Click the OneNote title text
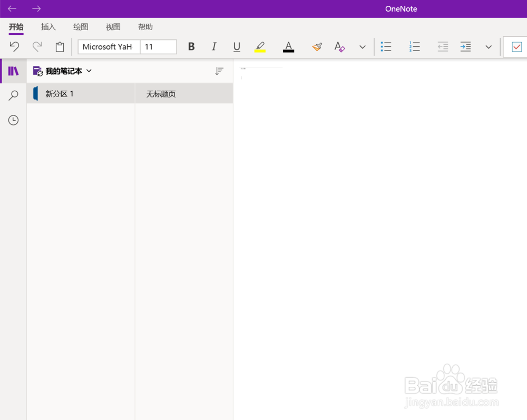 401,9
